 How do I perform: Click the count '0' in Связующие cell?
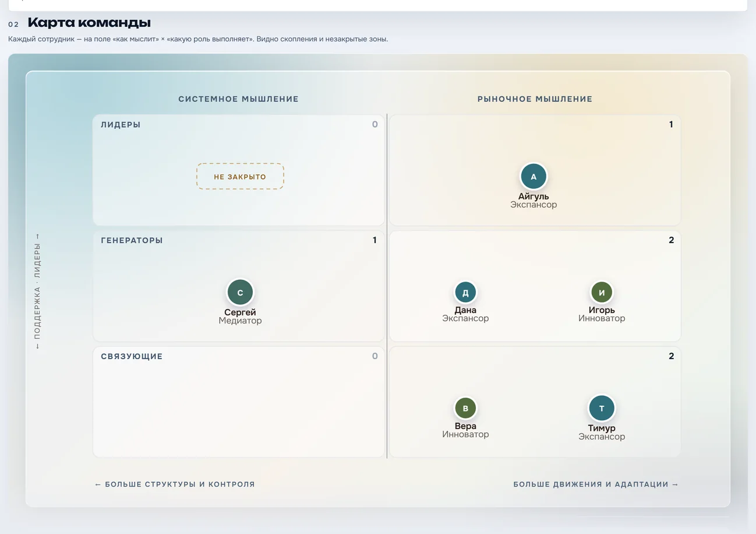(375, 356)
